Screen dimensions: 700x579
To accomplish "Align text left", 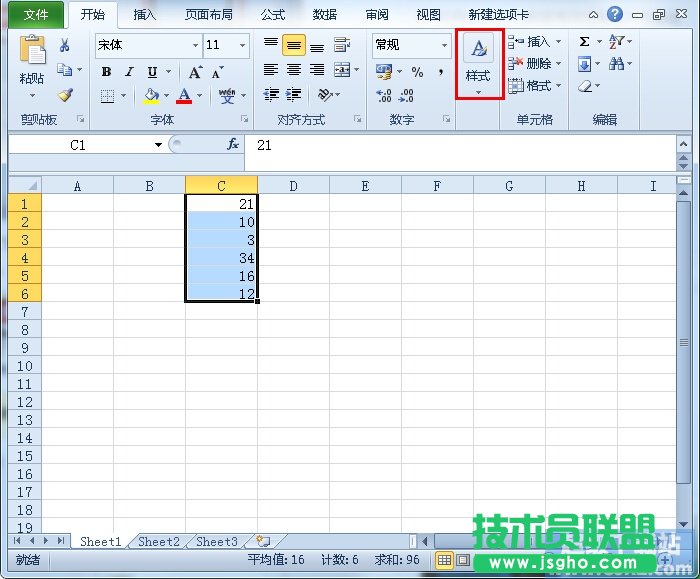I will click(x=271, y=70).
